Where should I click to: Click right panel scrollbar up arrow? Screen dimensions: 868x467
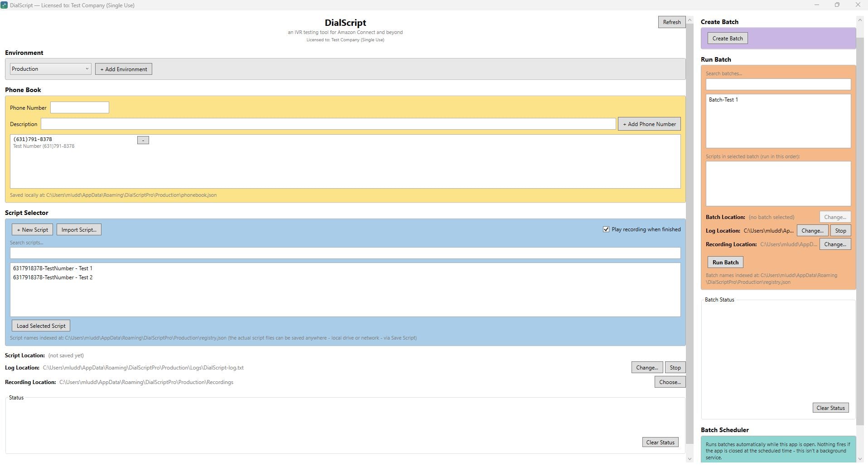click(860, 20)
